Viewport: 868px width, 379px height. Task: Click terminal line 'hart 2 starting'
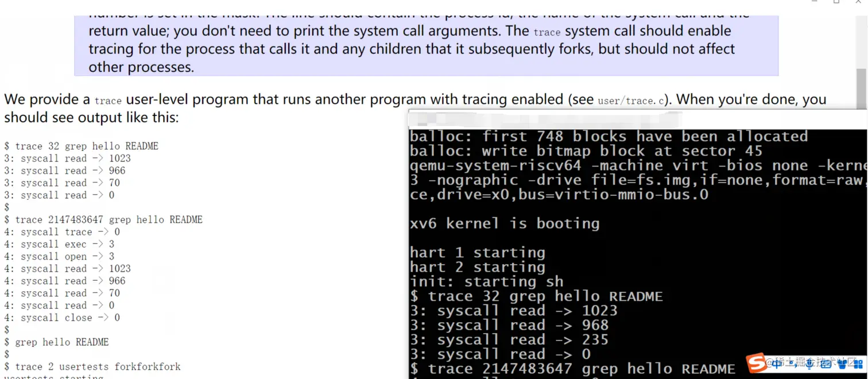478,267
